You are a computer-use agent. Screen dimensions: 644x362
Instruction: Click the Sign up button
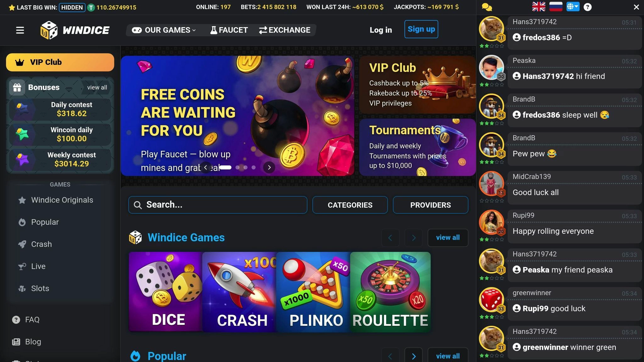tap(421, 29)
